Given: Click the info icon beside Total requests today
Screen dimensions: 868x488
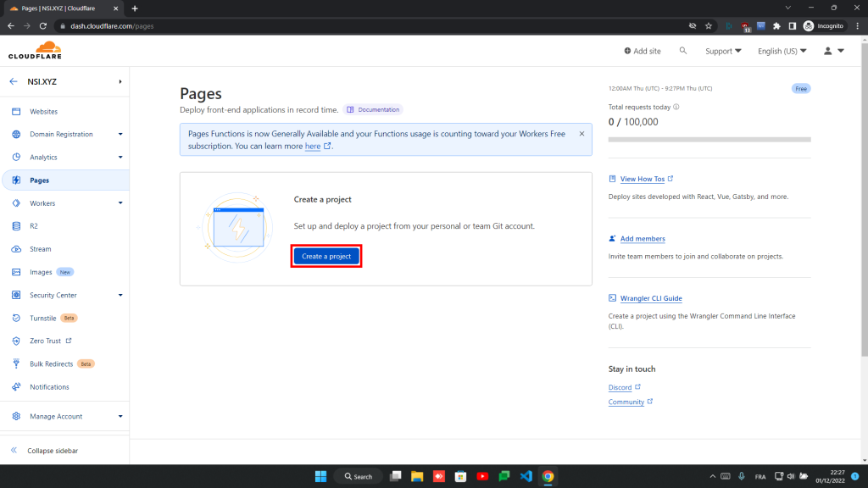Looking at the screenshot, I should [676, 107].
